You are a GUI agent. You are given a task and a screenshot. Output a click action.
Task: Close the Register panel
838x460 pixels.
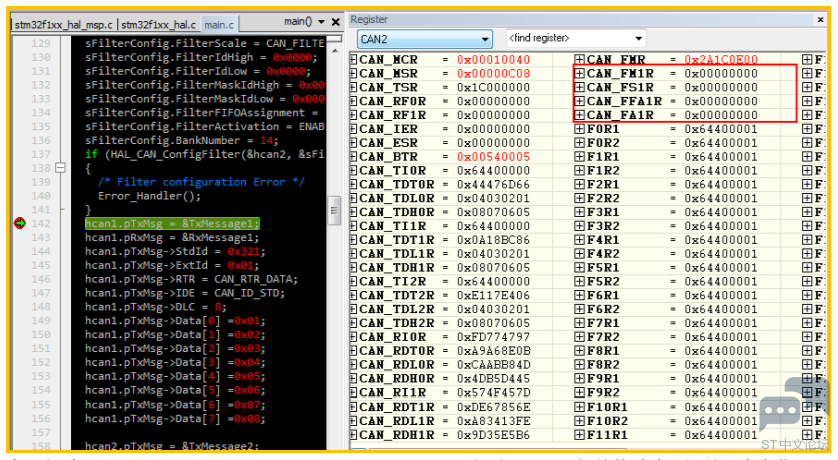820,20
